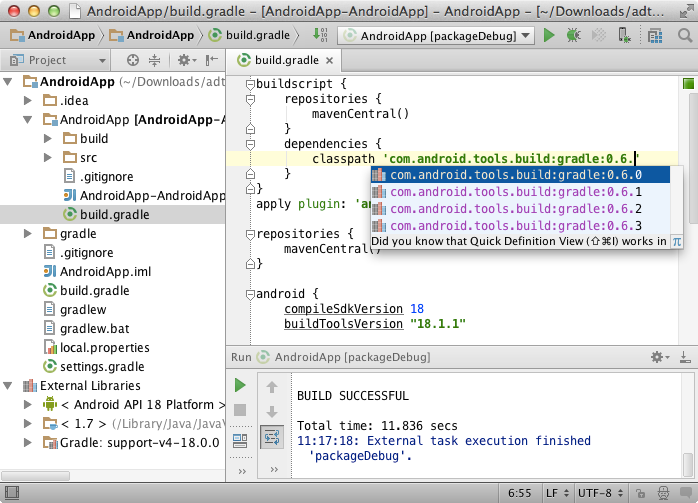Click the Debug bug icon in toolbar
This screenshot has height=503, width=698.
pyautogui.click(x=572, y=35)
